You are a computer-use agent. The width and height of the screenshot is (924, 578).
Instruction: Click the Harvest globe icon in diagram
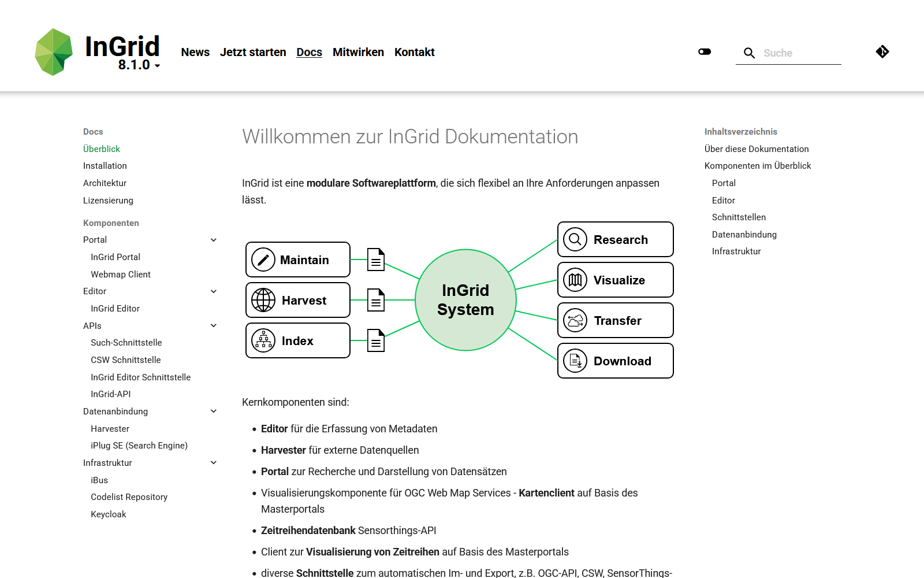click(263, 301)
